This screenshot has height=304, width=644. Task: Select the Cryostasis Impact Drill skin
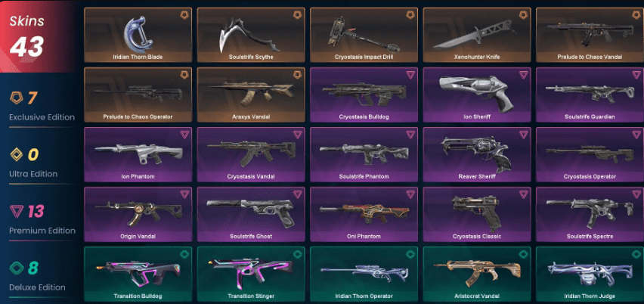pos(364,35)
